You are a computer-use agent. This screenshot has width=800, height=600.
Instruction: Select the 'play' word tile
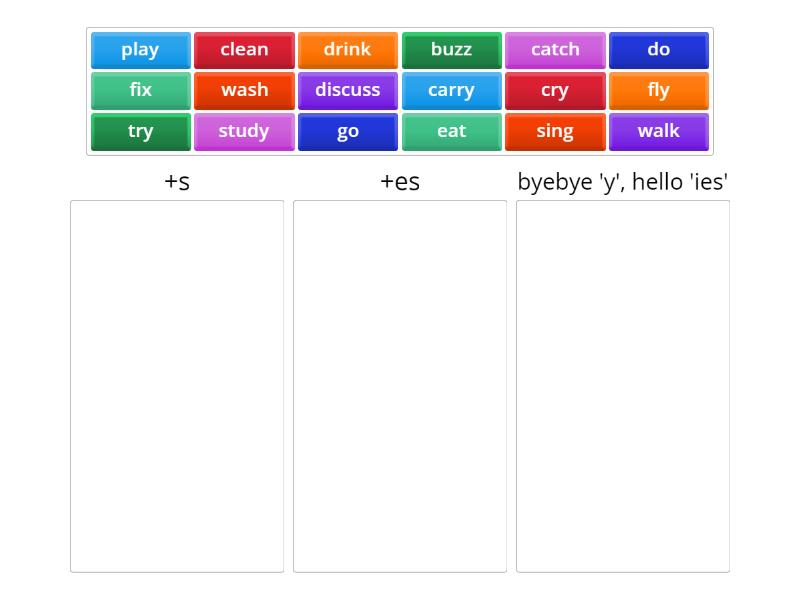coord(140,50)
